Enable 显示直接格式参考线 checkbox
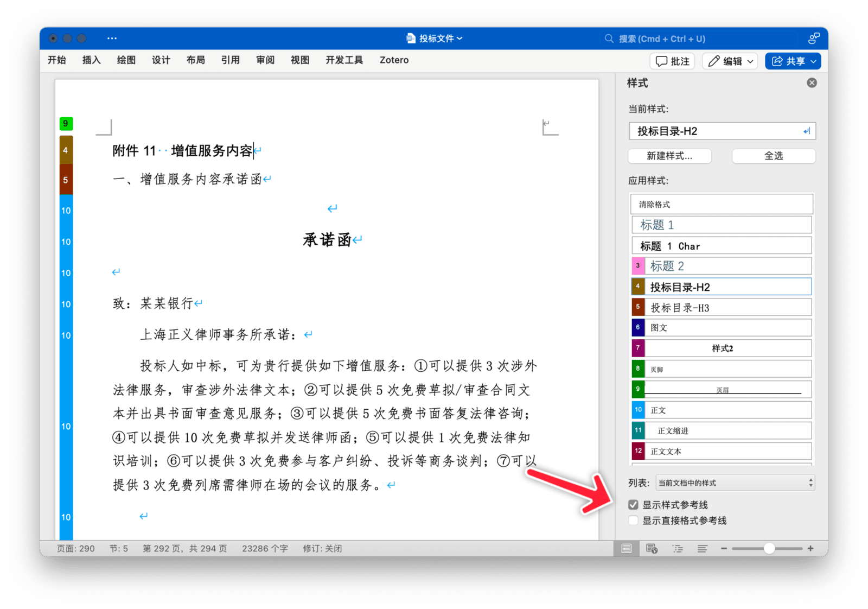The width and height of the screenshot is (868, 609). 633,521
